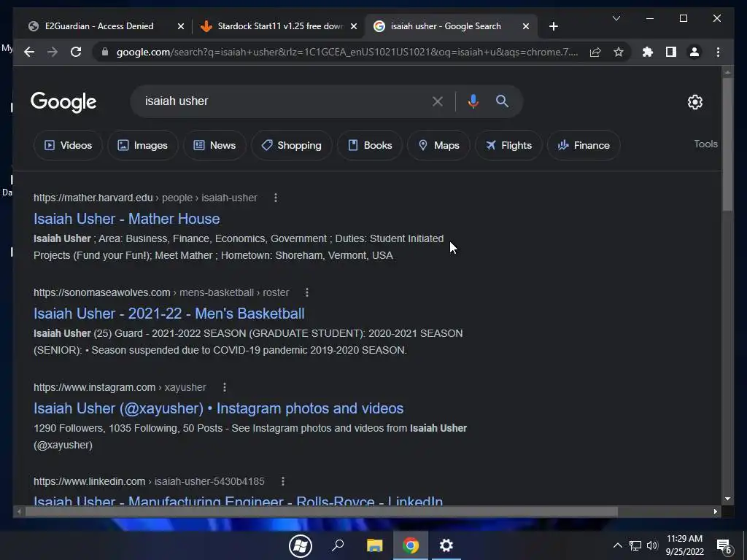The image size is (747, 560).
Task: Filter results by Videos
Action: coord(68,145)
